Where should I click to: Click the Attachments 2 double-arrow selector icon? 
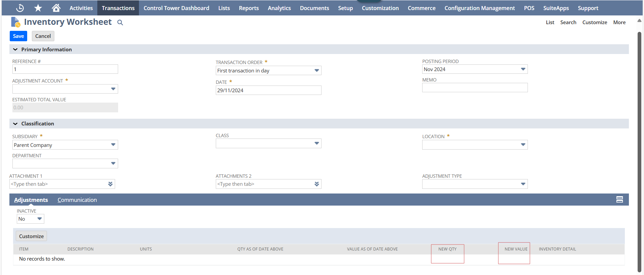click(317, 184)
